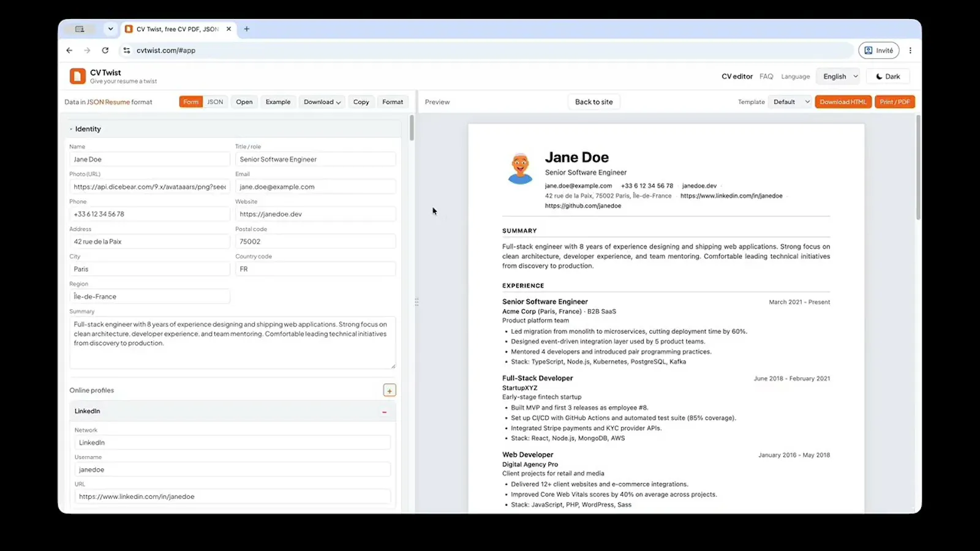The image size is (980, 551).
Task: Open a new browser tab with plus
Action: tap(247, 29)
